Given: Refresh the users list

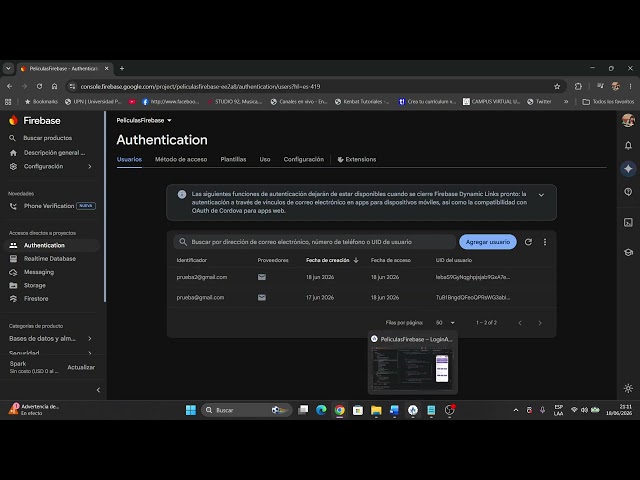Looking at the screenshot, I should [528, 242].
